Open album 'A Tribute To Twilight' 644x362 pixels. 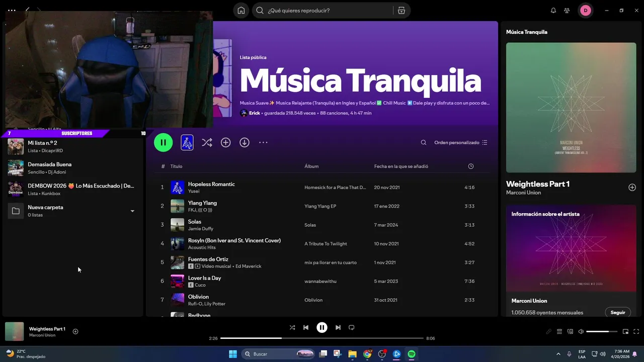coord(326,244)
